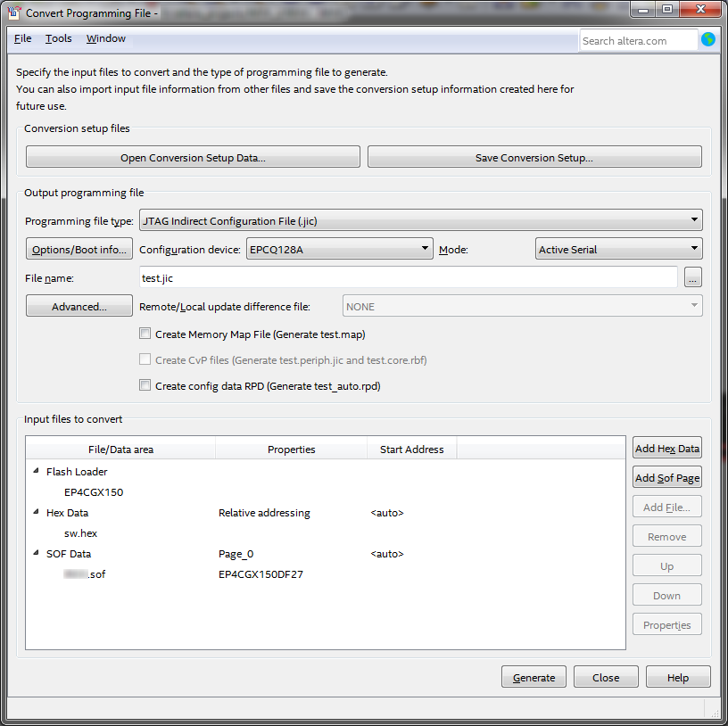Close the window with the X button
The image size is (728, 726).
tap(701, 10)
